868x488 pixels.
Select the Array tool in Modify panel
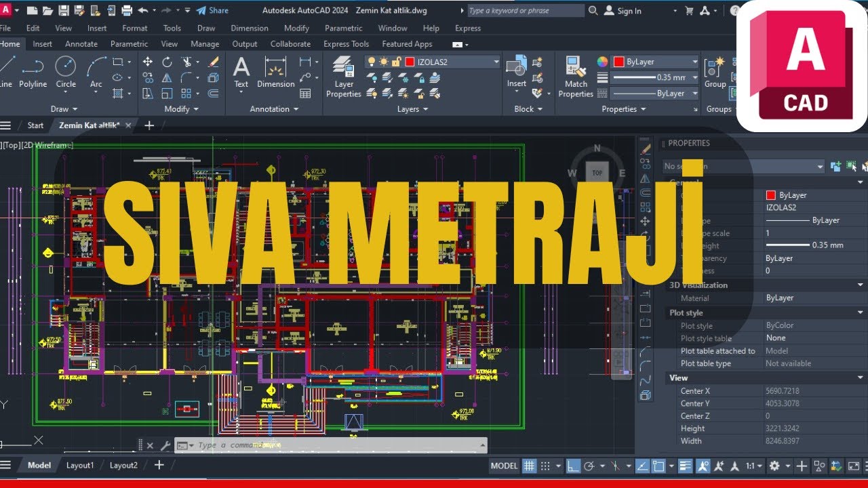tap(187, 94)
